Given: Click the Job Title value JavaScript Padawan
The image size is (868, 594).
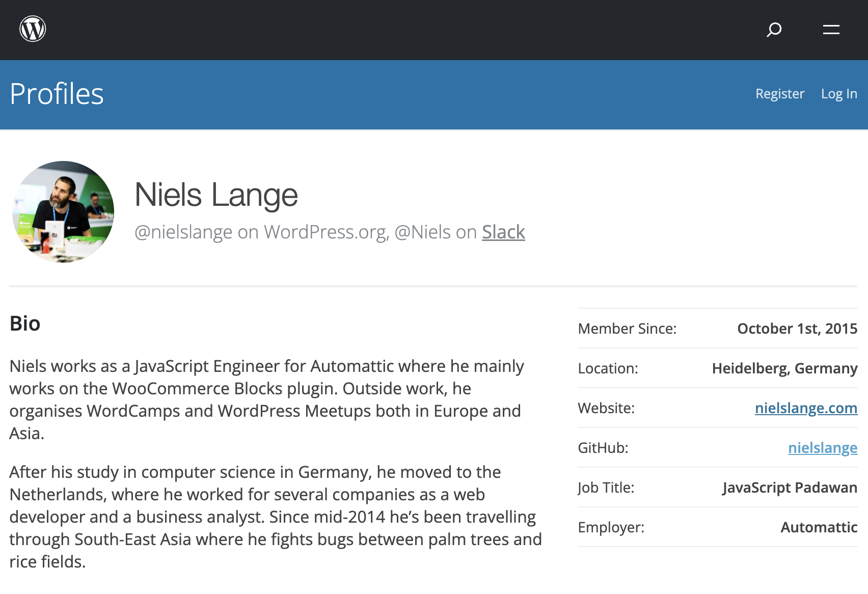Looking at the screenshot, I should point(790,488).
